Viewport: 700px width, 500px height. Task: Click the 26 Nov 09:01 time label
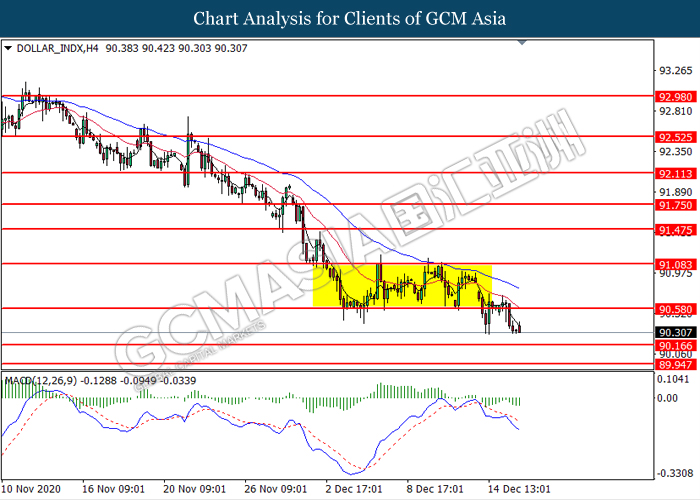click(275, 489)
